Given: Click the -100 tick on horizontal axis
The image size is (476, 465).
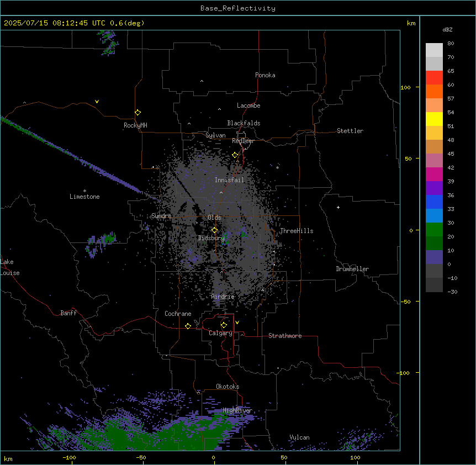Looking at the screenshot, I should [69, 458].
